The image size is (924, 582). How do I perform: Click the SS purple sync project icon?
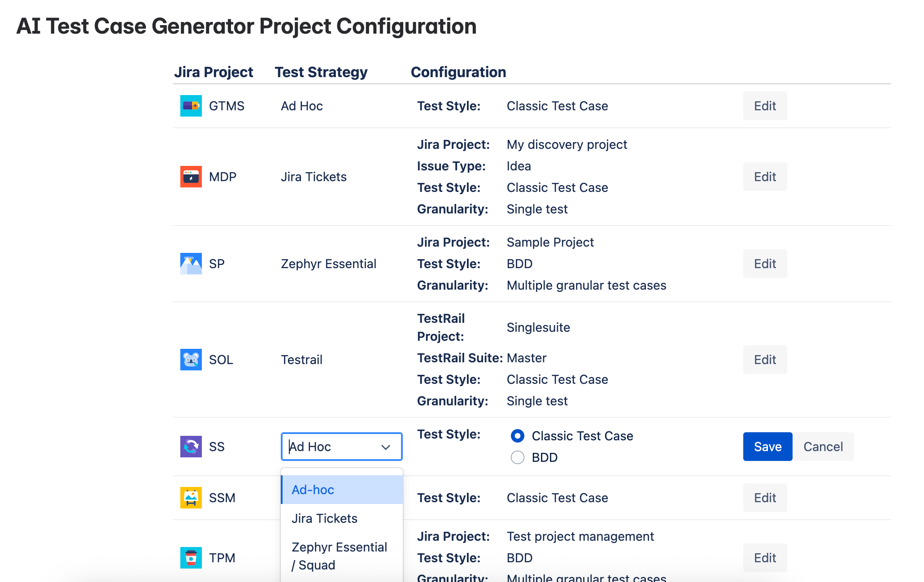pos(191,447)
